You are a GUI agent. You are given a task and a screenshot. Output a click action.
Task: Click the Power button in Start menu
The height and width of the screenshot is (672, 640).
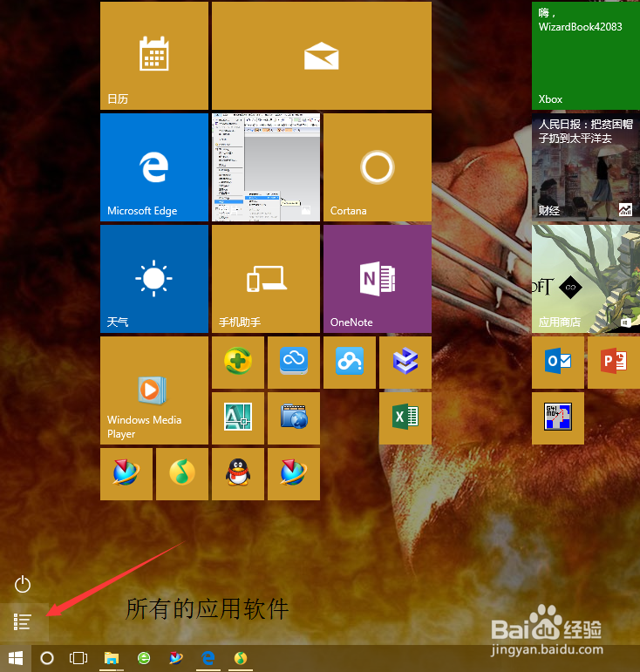click(23, 584)
